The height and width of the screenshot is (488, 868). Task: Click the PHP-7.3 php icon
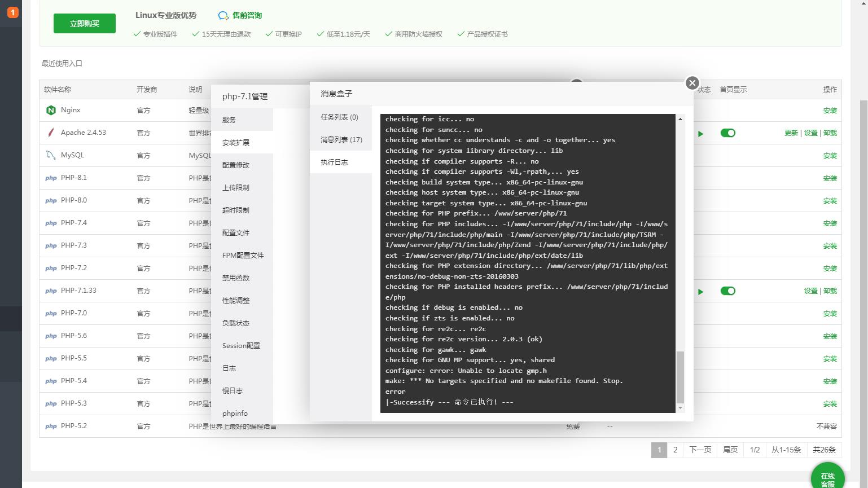[51, 245]
